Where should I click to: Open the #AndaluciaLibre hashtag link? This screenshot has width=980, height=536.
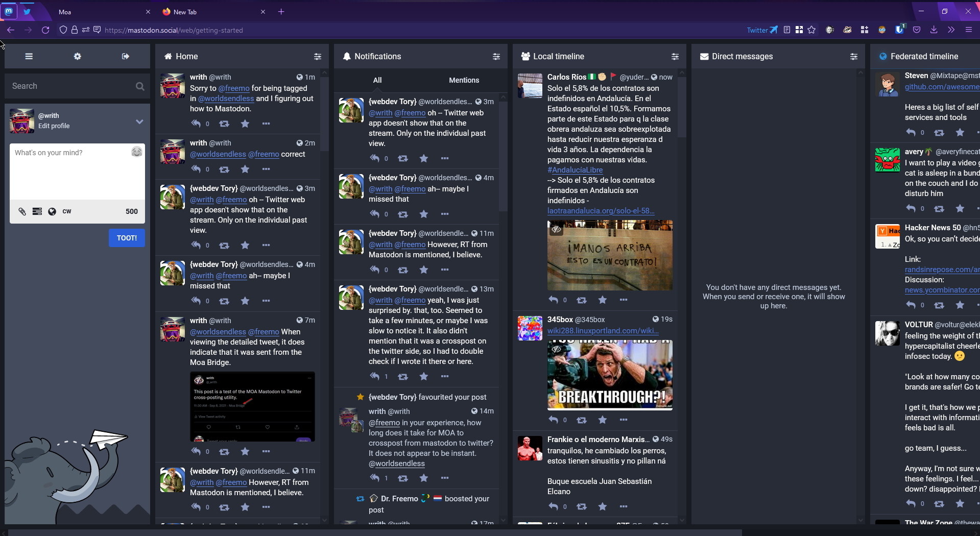click(x=575, y=170)
